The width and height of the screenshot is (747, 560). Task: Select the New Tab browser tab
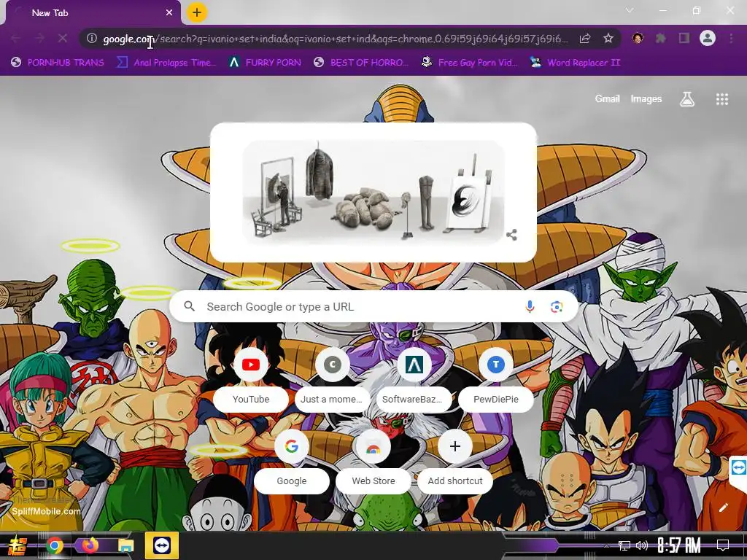[93, 13]
